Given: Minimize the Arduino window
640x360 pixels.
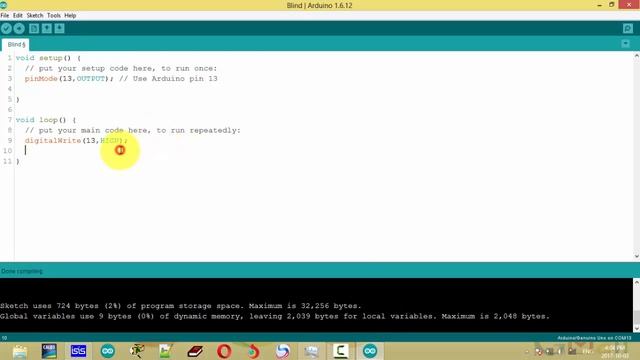Looking at the screenshot, I should [599, 5].
